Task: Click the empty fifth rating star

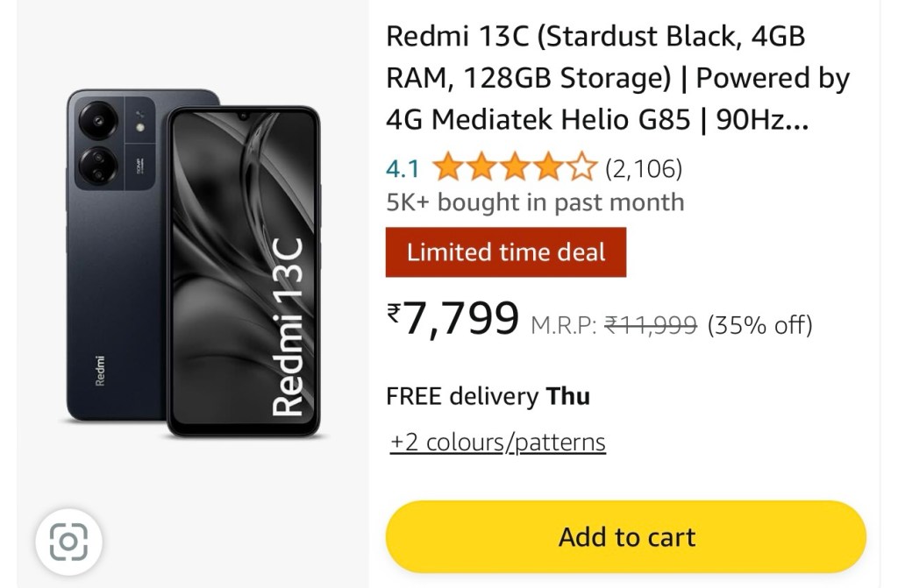Action: pos(582,166)
